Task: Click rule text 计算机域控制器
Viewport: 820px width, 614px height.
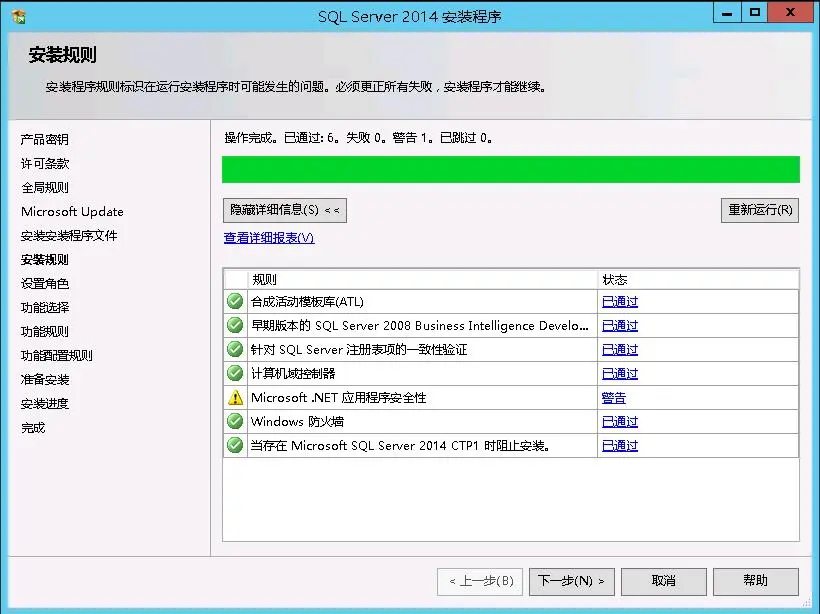Action: (293, 374)
